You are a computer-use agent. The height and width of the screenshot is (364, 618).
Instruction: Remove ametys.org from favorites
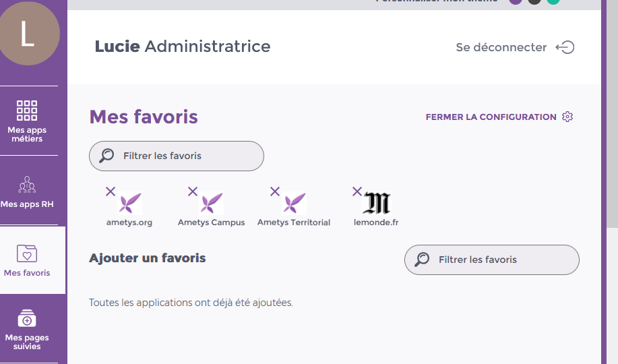coord(111,191)
